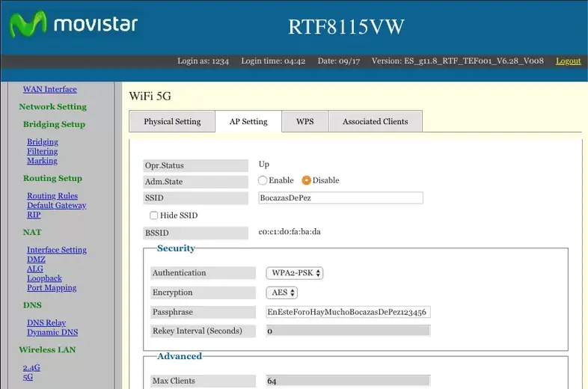Click the Version text in header
The width and height of the screenshot is (588, 389).
pyautogui.click(x=458, y=61)
